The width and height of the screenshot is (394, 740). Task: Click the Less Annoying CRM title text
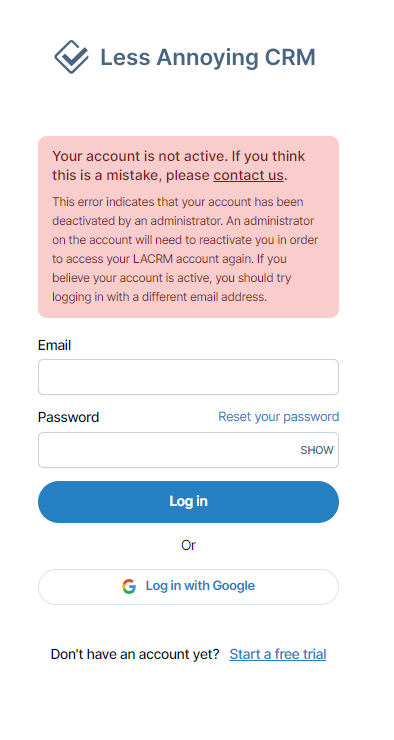point(208,58)
